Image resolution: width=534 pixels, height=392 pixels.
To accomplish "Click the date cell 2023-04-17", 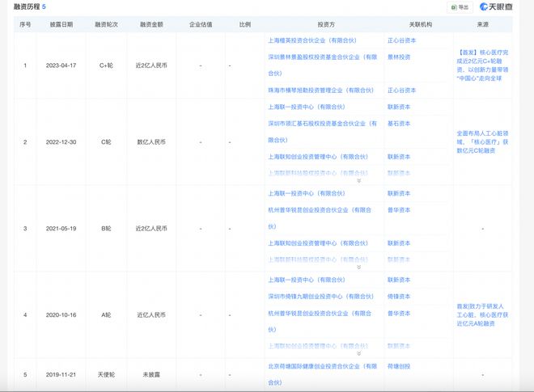I will pyautogui.click(x=61, y=65).
